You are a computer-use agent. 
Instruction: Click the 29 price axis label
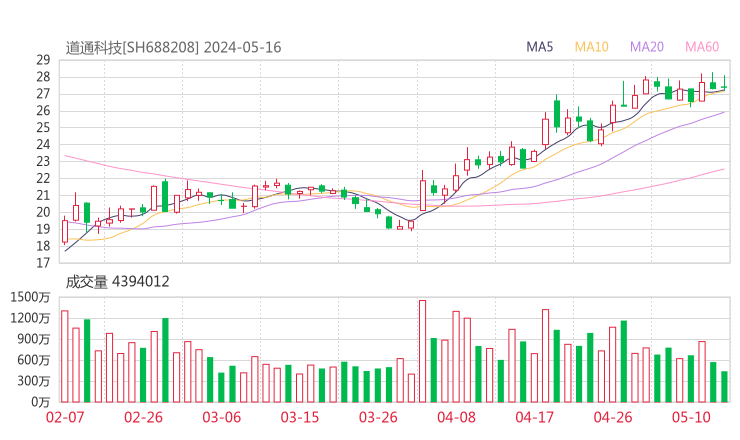43,60
